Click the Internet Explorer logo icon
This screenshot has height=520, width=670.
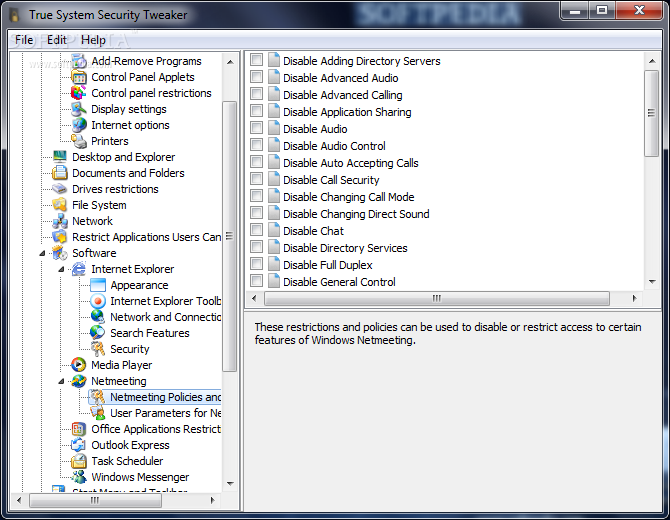79,269
